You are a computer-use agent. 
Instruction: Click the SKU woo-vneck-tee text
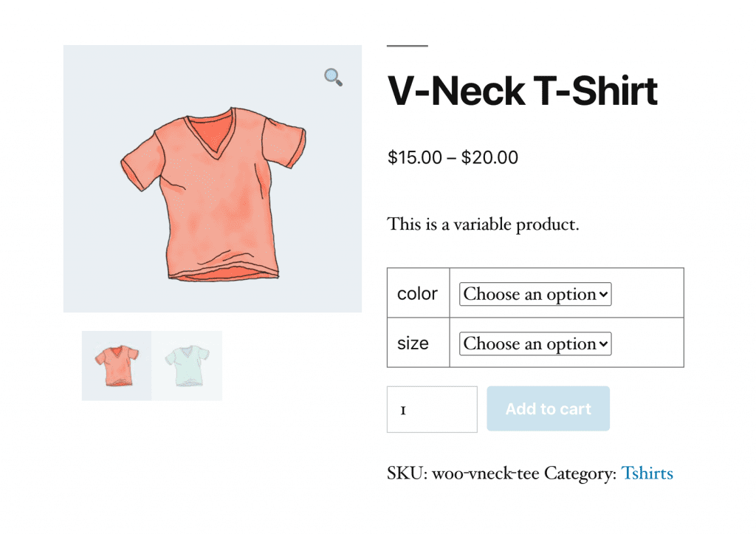pyautogui.click(x=487, y=473)
